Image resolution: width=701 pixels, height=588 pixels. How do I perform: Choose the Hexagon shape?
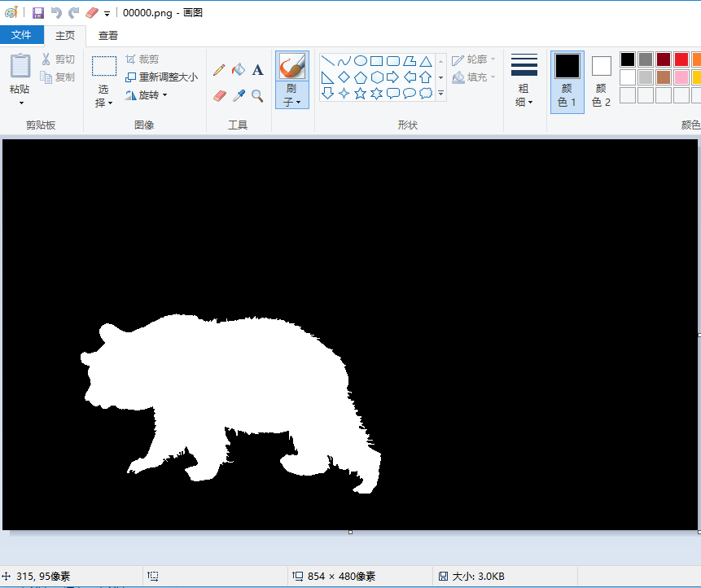[x=377, y=77]
